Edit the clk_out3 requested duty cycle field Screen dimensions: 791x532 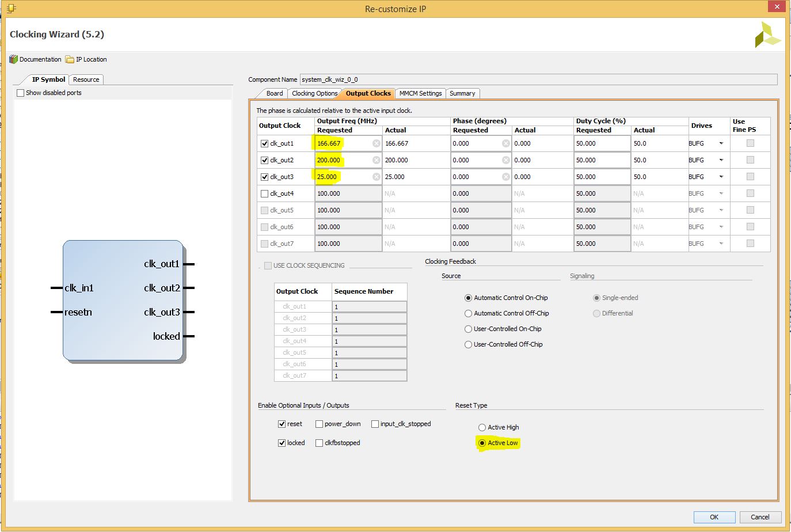click(x=602, y=177)
